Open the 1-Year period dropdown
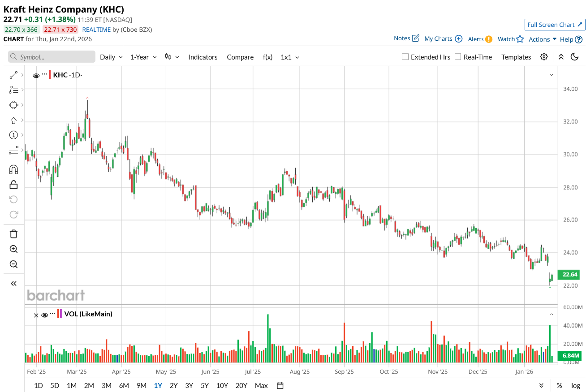586x392 pixels. click(x=143, y=57)
